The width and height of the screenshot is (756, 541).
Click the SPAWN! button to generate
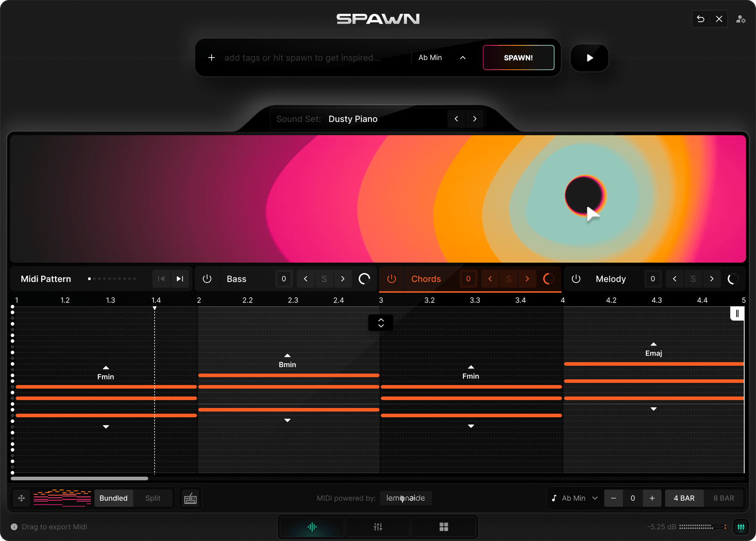click(x=518, y=57)
